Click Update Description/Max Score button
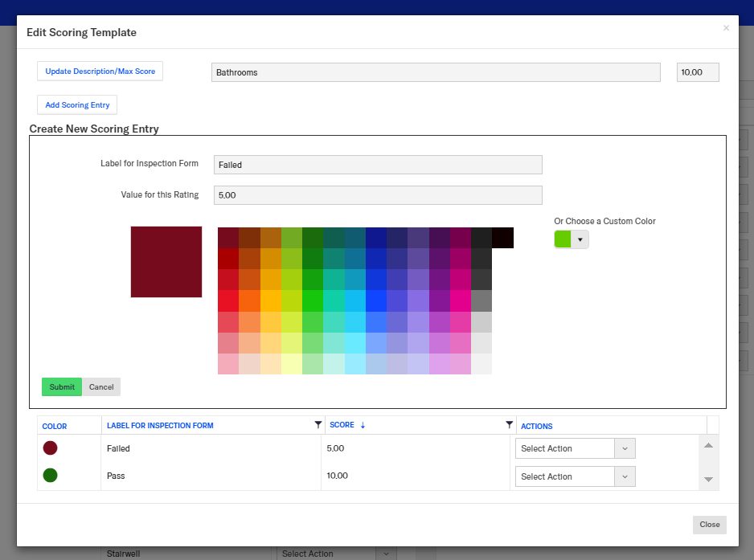 [x=100, y=72]
